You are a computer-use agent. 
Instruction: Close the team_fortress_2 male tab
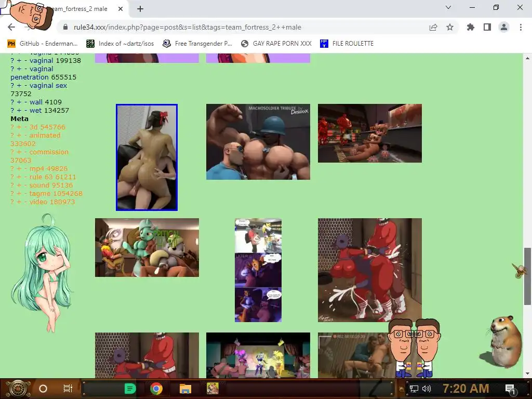121,9
